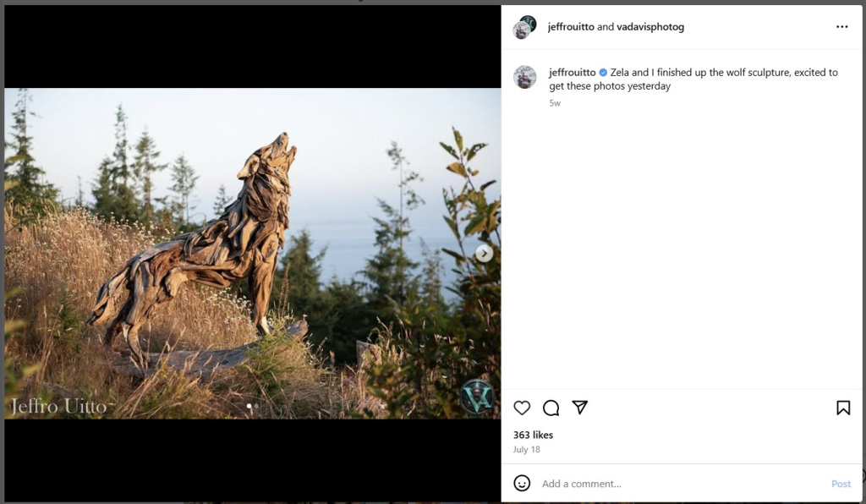Like the post using the heart icon
The image size is (866, 504).
(x=522, y=408)
